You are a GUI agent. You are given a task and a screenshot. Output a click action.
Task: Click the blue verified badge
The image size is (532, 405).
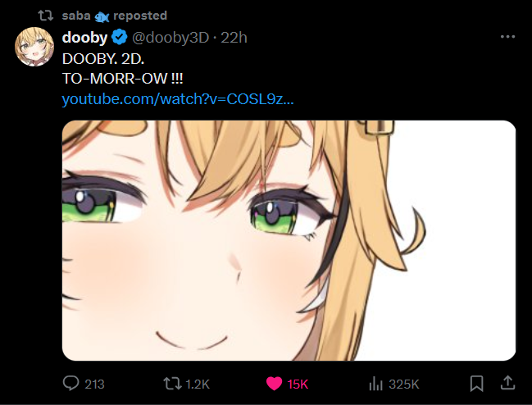pyautogui.click(x=120, y=37)
